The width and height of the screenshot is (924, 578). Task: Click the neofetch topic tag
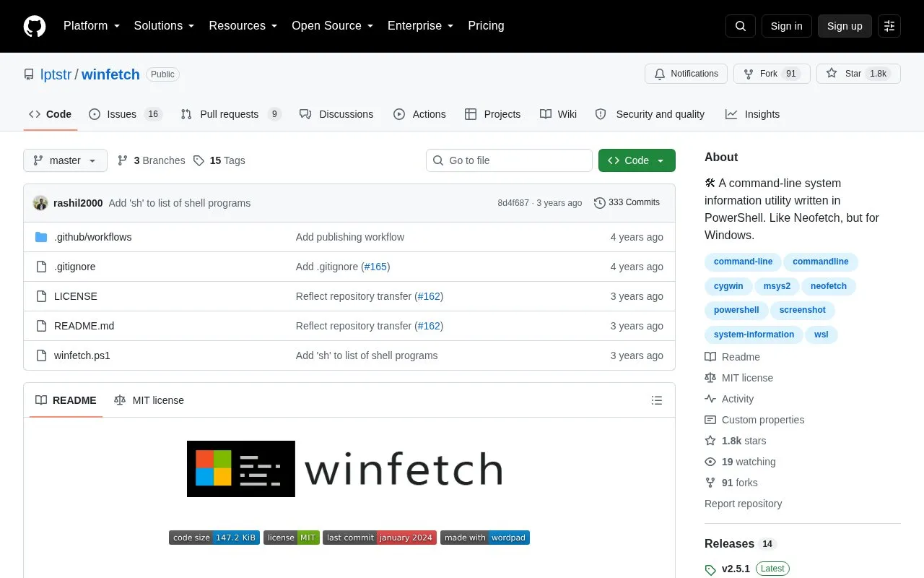[x=829, y=286]
